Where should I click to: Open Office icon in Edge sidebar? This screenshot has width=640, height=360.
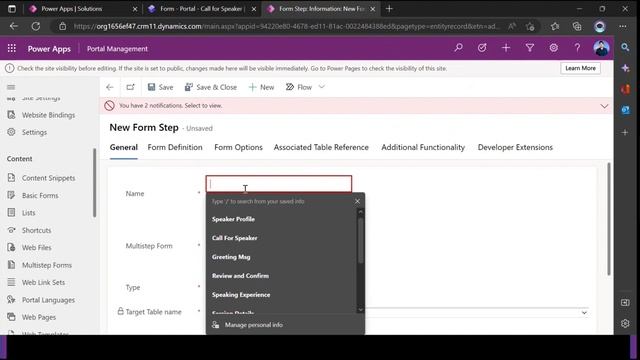(x=625, y=89)
